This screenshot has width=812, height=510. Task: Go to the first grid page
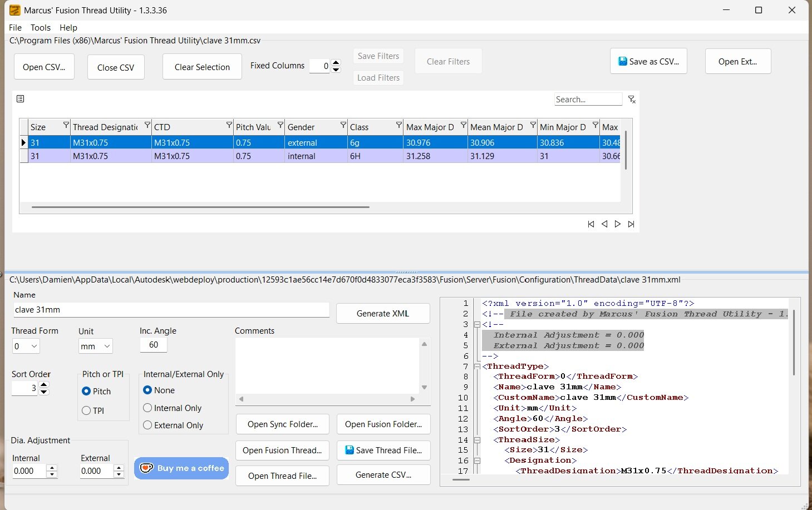point(591,224)
